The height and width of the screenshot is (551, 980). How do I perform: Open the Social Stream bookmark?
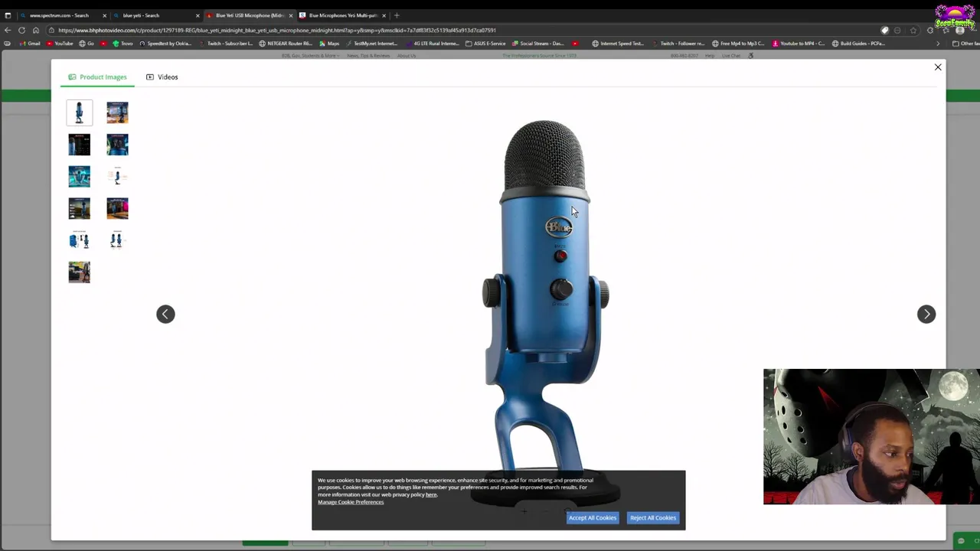point(537,44)
